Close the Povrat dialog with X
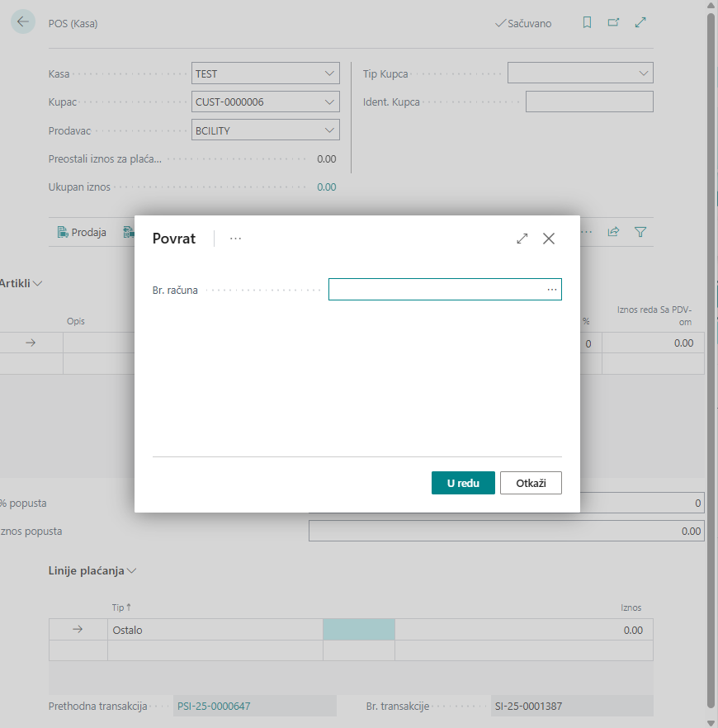Image resolution: width=718 pixels, height=728 pixels. (549, 239)
